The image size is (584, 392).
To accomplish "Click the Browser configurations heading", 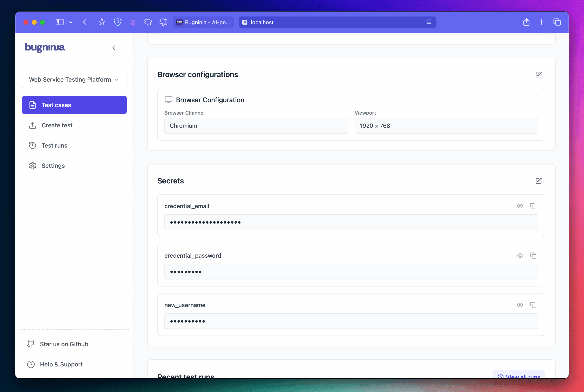I will [198, 74].
